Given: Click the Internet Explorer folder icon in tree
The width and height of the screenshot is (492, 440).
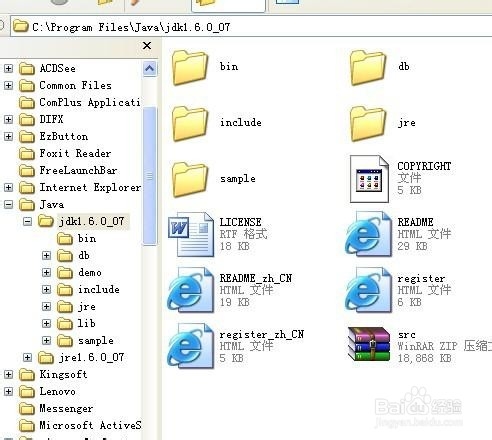Looking at the screenshot, I should click(27, 188).
